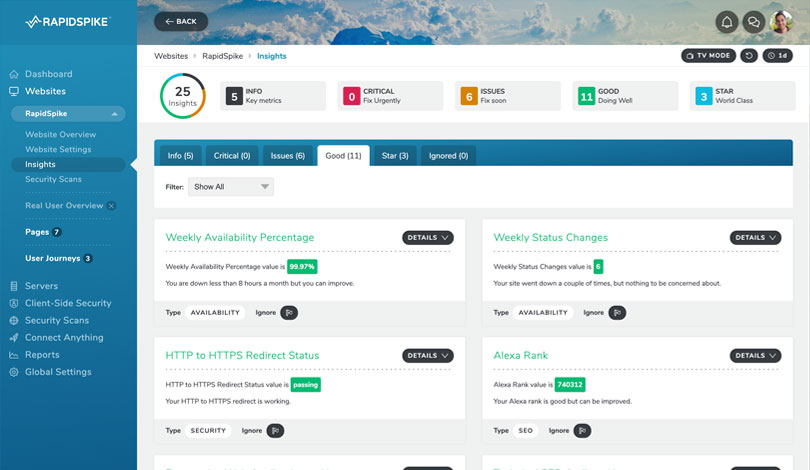Go back using the BACK button
This screenshot has width=810, height=470.
[181, 22]
